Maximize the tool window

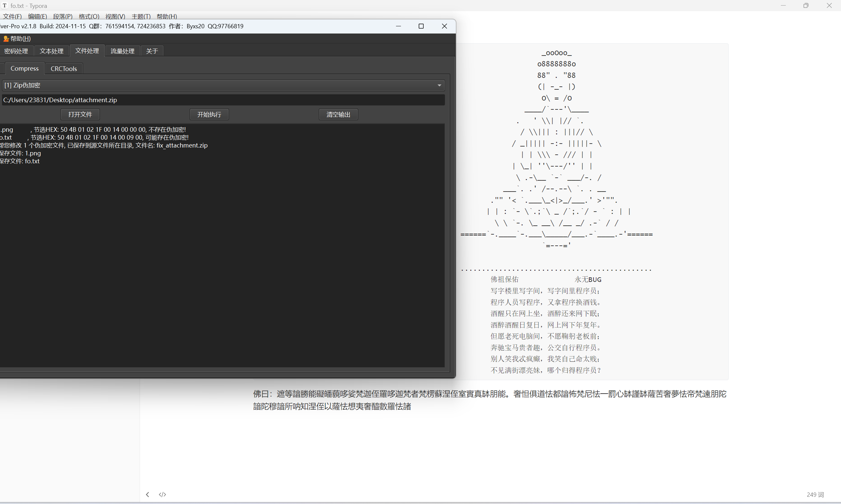(421, 26)
